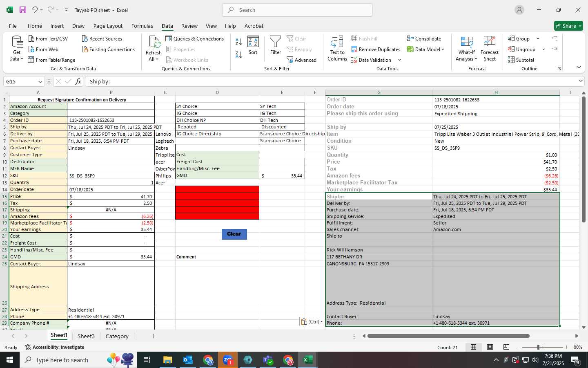588x368 pixels.
Task: Open File Explorer from taskbar
Action: tap(168, 360)
